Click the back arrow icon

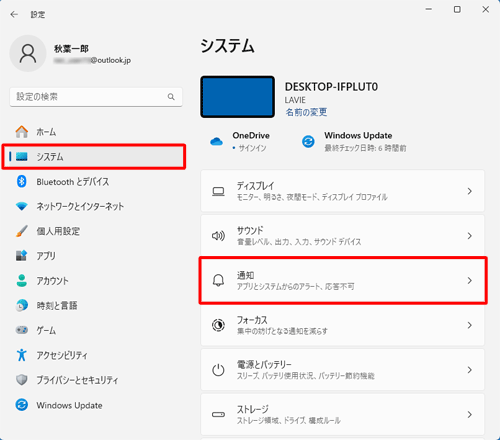pyautogui.click(x=14, y=14)
